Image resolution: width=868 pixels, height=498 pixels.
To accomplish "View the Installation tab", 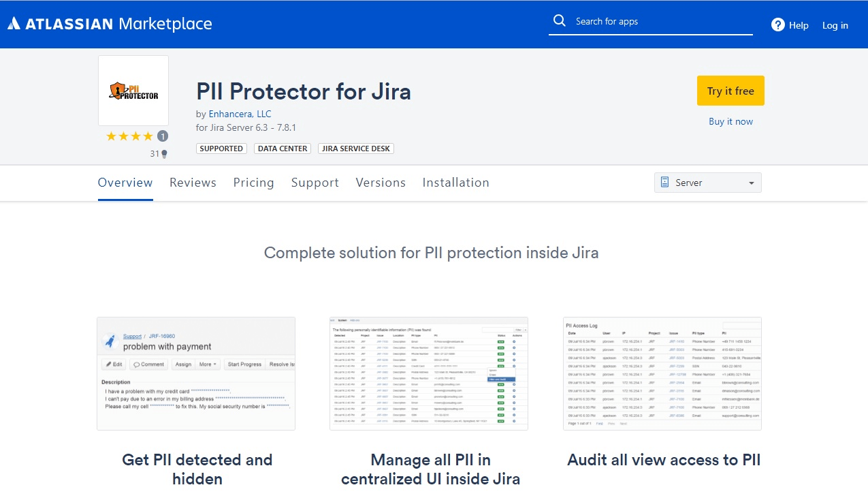I will [x=455, y=182].
